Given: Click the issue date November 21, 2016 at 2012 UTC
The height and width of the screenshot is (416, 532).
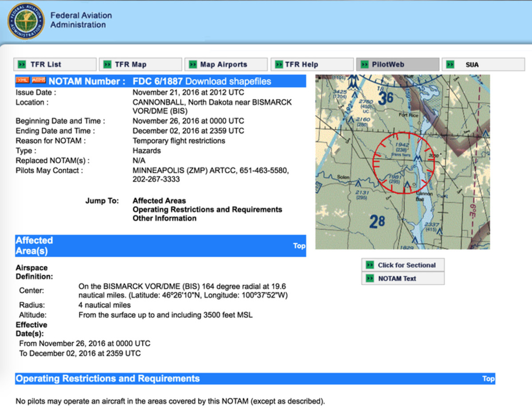Looking at the screenshot, I should pyautogui.click(x=188, y=93).
